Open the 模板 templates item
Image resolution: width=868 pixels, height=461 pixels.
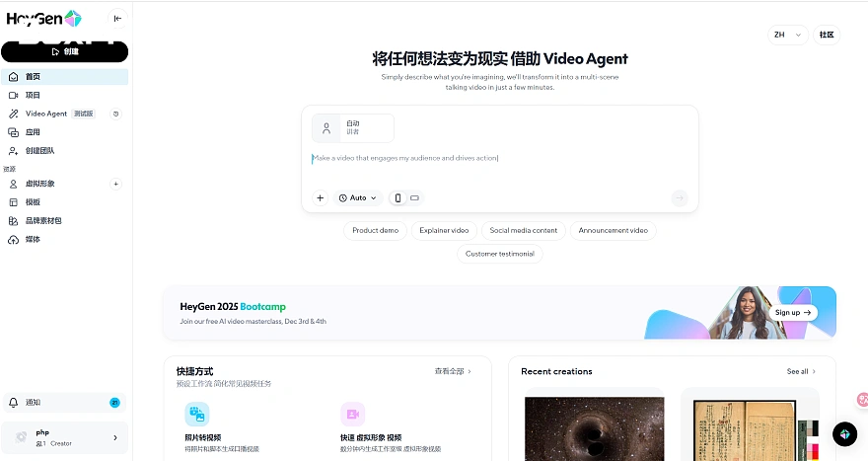65,202
